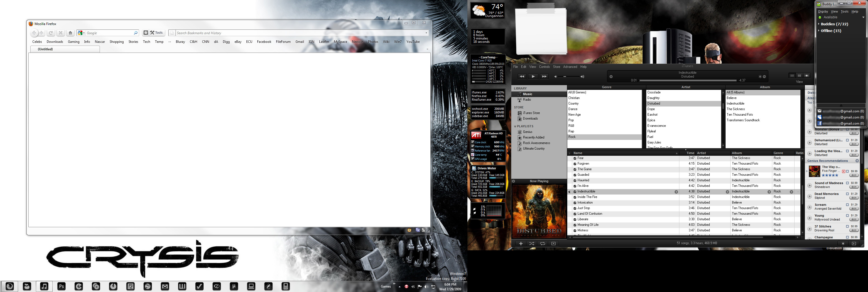Open the Gmail bookmark in Firefox

click(x=300, y=42)
